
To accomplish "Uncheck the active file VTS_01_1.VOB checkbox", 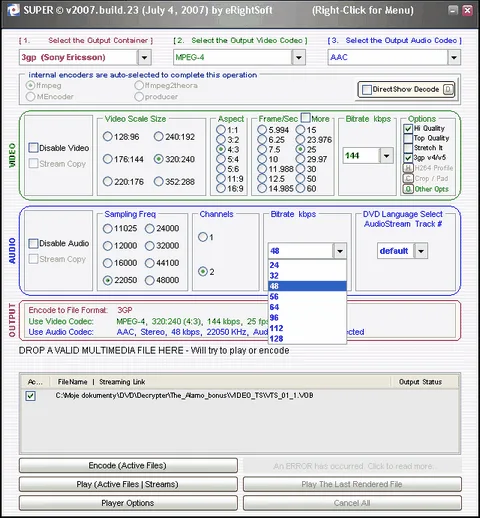I will pyautogui.click(x=31, y=396).
